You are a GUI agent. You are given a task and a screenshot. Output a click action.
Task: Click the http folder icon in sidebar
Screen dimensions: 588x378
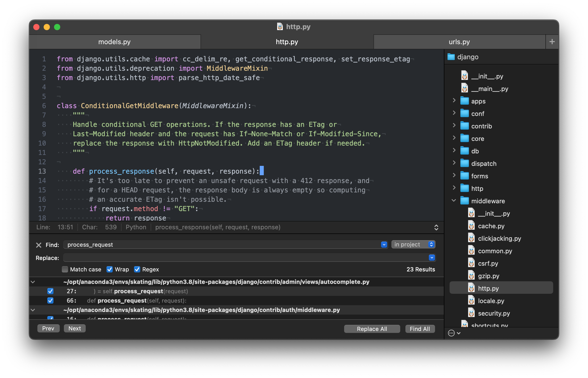coord(465,188)
